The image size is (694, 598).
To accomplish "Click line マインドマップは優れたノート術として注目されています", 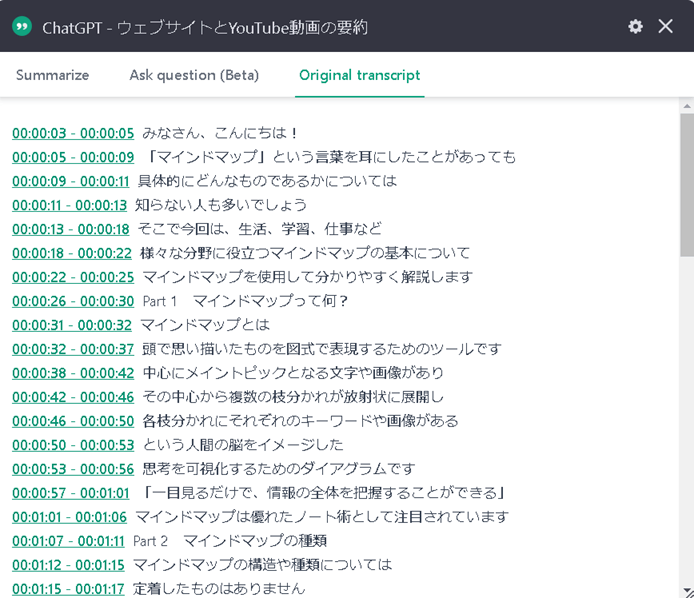I will pyautogui.click(x=322, y=516).
